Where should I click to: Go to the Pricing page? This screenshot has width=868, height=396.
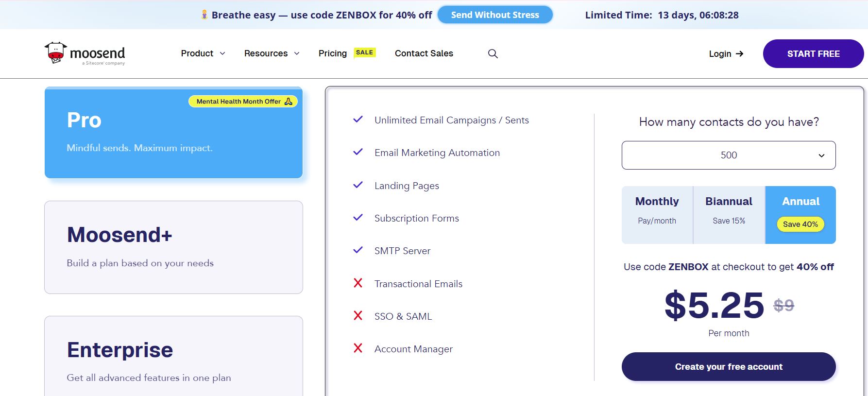[333, 53]
